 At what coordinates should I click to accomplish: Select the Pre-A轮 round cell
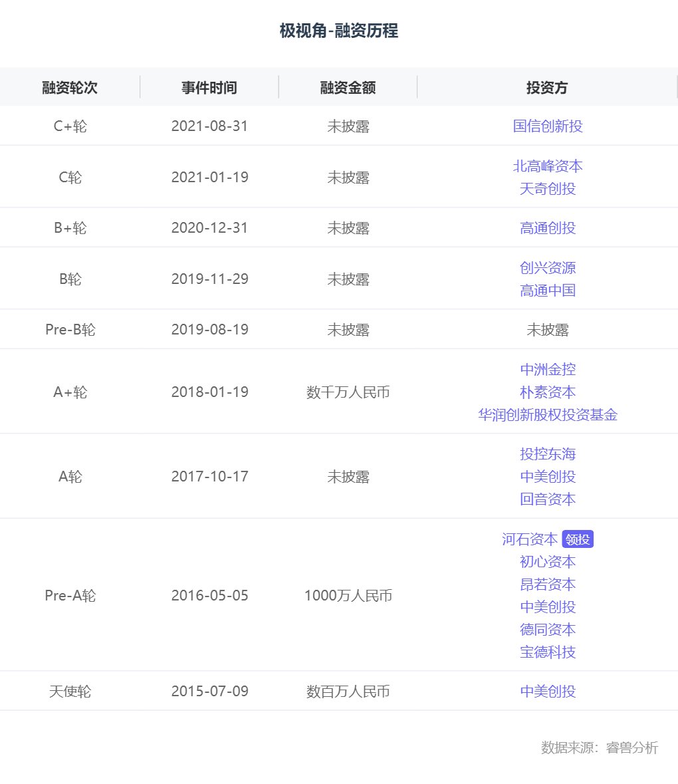70,596
